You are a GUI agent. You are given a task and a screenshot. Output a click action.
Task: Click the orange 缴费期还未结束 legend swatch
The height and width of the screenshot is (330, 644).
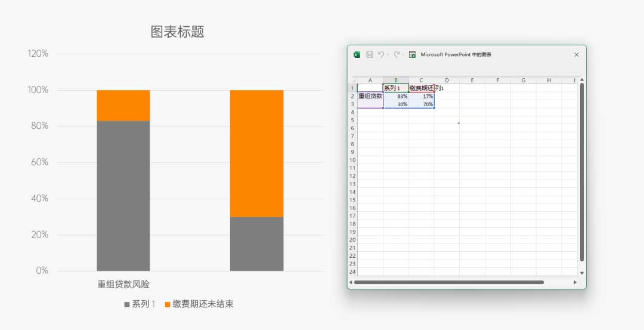168,304
